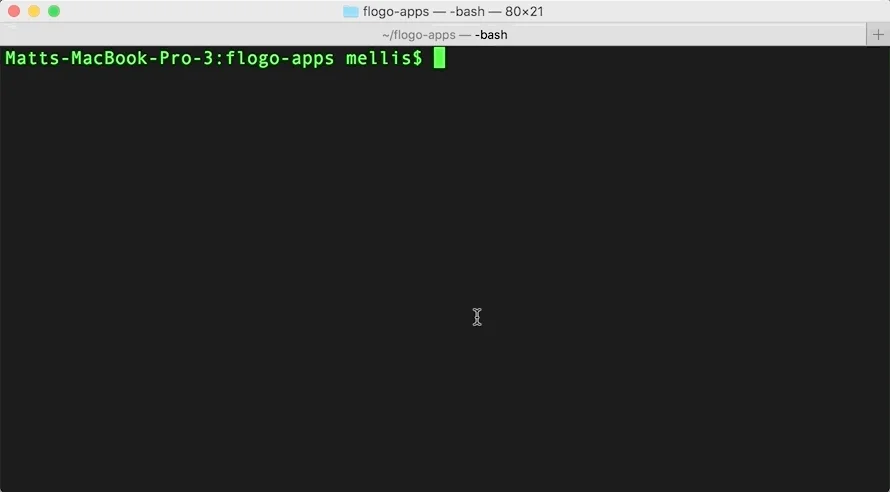890x492 pixels.
Task: Click the mellis$ username in the prompt
Action: 384,58
